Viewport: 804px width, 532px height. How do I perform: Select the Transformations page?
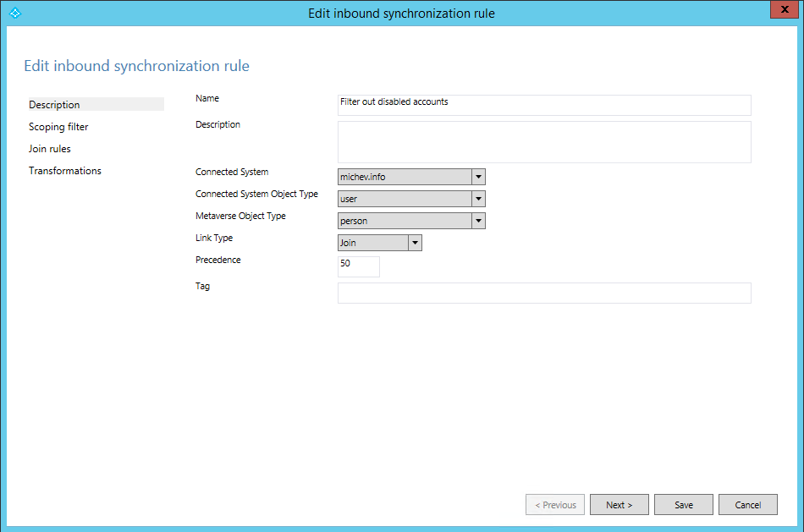64,170
